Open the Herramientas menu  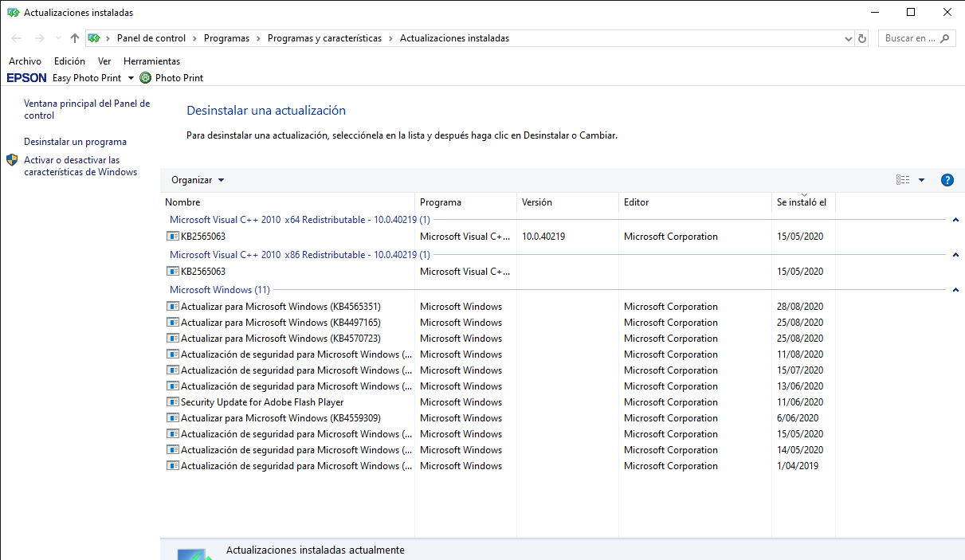(x=151, y=61)
